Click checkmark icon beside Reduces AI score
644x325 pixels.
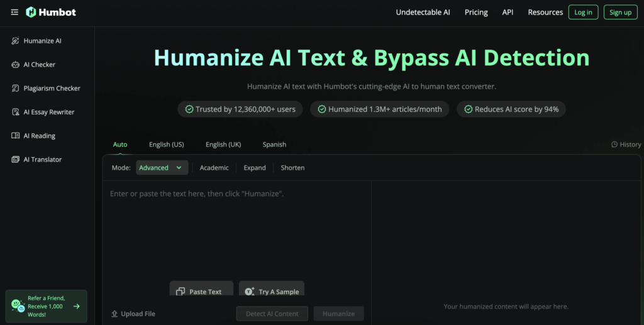(x=468, y=109)
